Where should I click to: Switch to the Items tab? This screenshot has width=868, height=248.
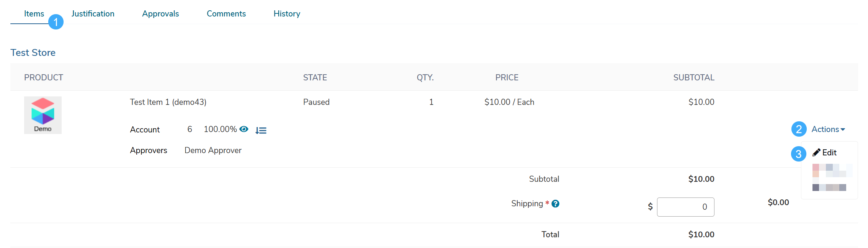(x=34, y=14)
